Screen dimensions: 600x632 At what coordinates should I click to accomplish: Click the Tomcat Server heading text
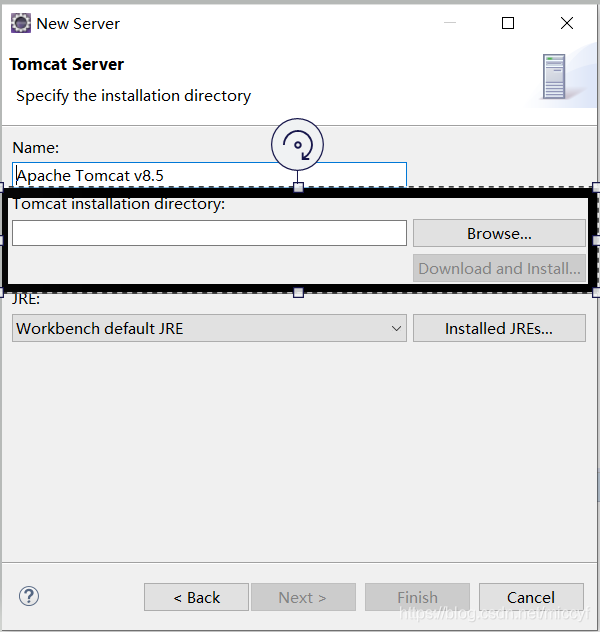[66, 64]
